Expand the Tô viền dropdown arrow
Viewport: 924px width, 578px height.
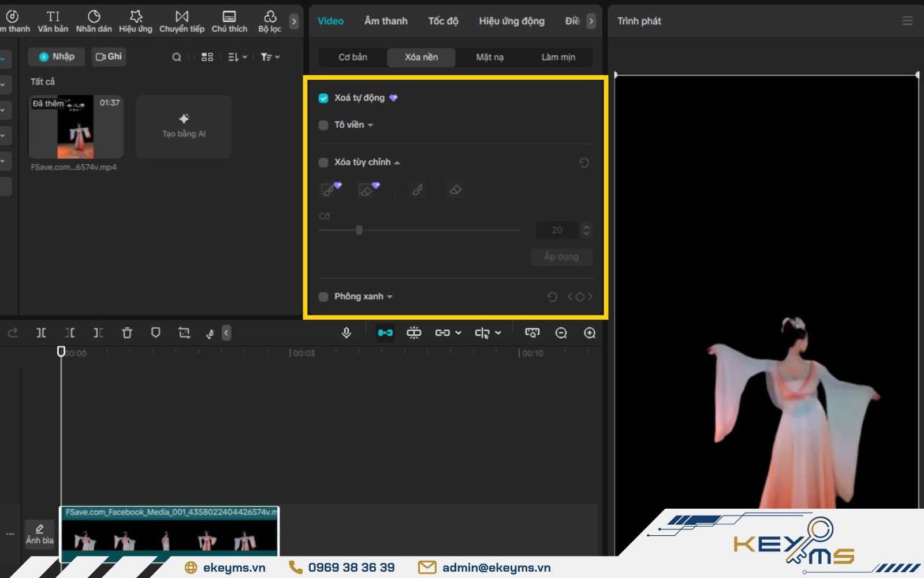[x=371, y=125]
